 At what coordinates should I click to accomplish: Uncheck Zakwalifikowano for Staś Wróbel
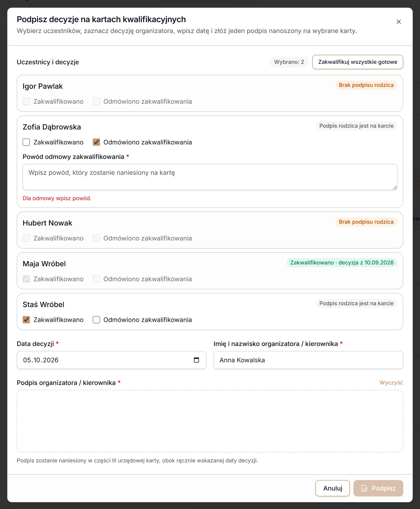(x=26, y=320)
